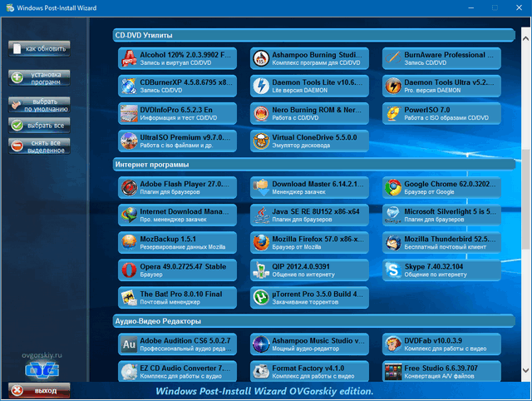Click the снять все выделенное button

point(40,146)
